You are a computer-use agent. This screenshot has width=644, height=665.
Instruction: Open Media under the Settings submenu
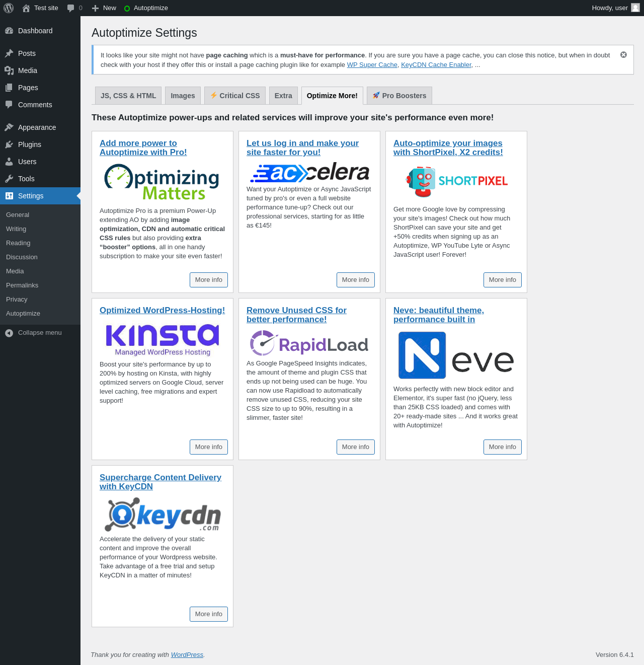(x=15, y=271)
